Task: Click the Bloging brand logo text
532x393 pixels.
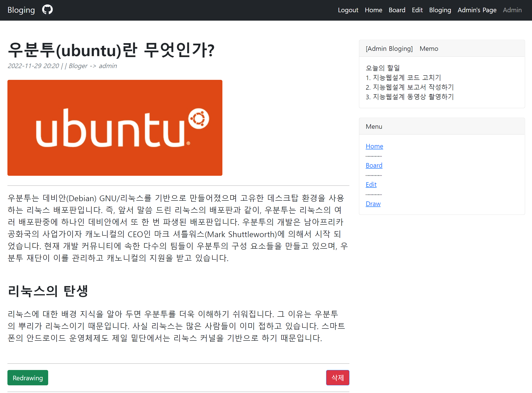Action: coord(21,10)
